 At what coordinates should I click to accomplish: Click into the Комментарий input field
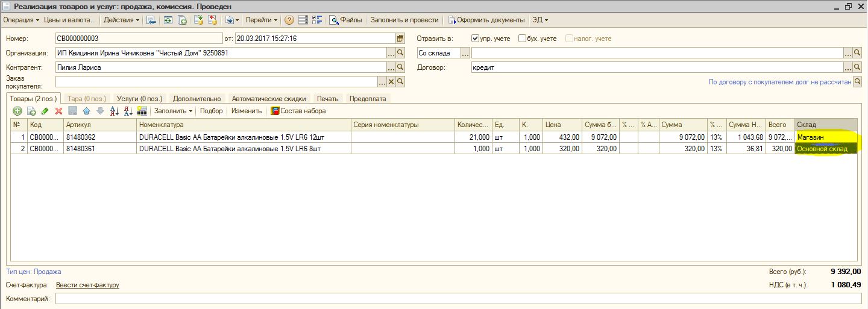coord(458,298)
